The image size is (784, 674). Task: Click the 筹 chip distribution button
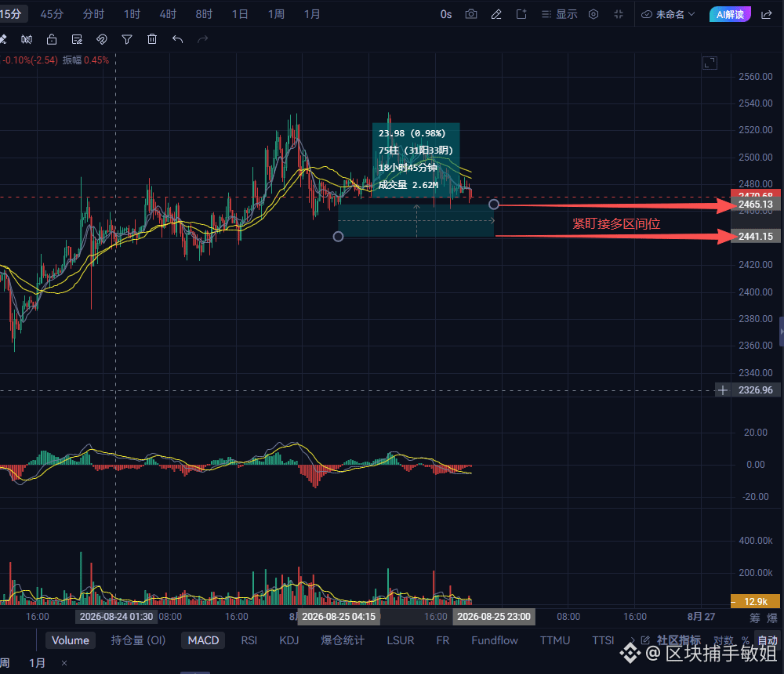click(755, 618)
